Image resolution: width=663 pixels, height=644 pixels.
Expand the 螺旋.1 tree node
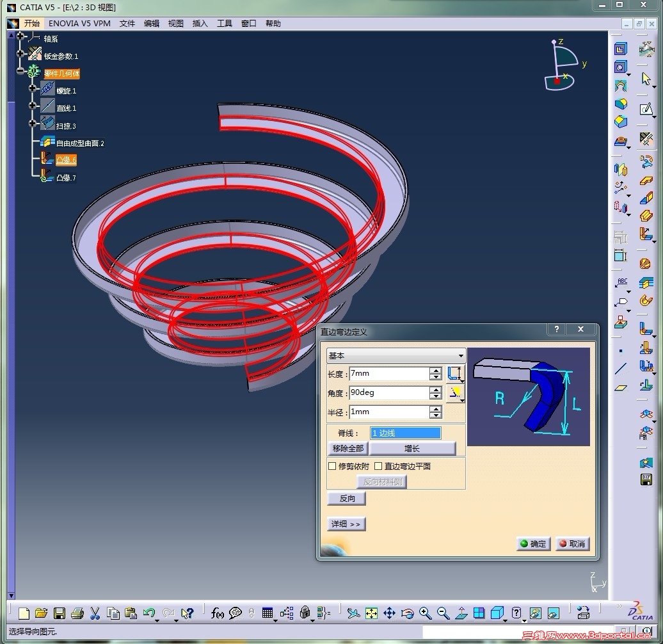click(x=33, y=88)
